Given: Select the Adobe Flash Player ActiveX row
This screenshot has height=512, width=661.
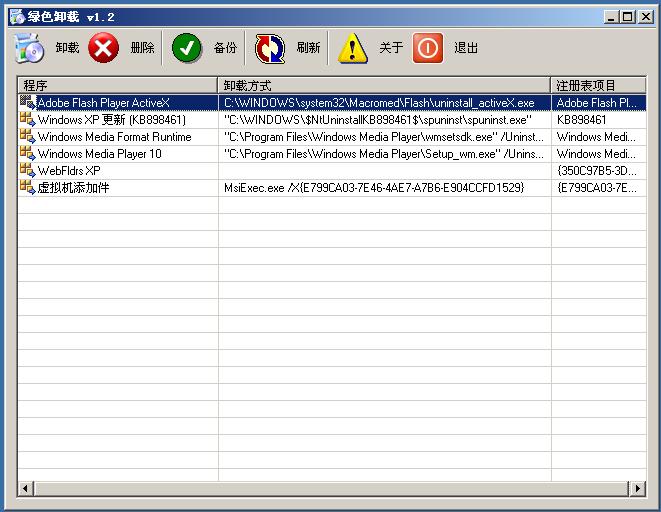Looking at the screenshot, I should pos(332,103).
